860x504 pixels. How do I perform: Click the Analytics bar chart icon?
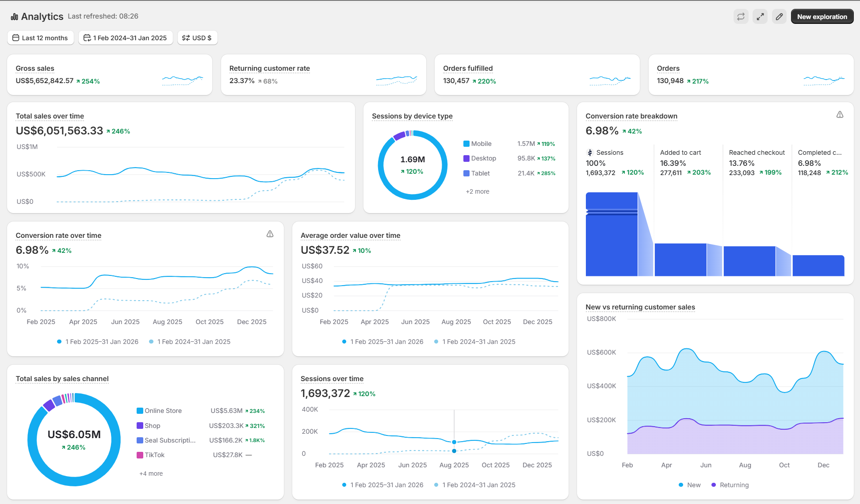[15, 17]
